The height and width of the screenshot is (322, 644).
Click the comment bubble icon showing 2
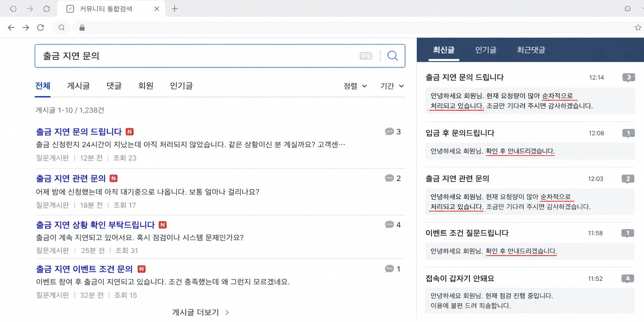[389, 178]
